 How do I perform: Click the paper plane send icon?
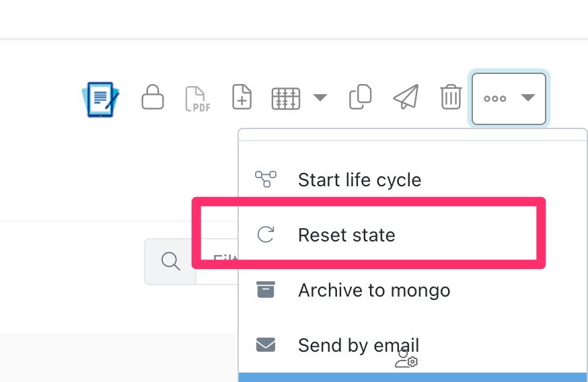(x=406, y=98)
